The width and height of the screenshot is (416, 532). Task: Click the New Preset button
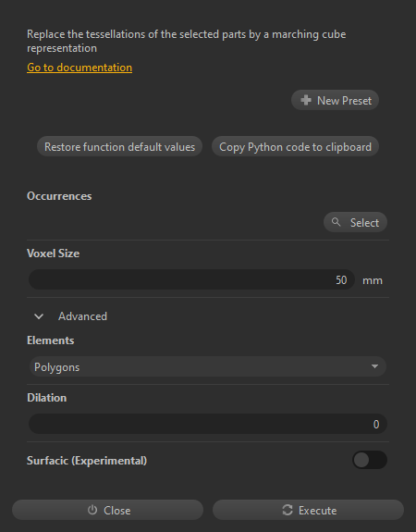[335, 100]
